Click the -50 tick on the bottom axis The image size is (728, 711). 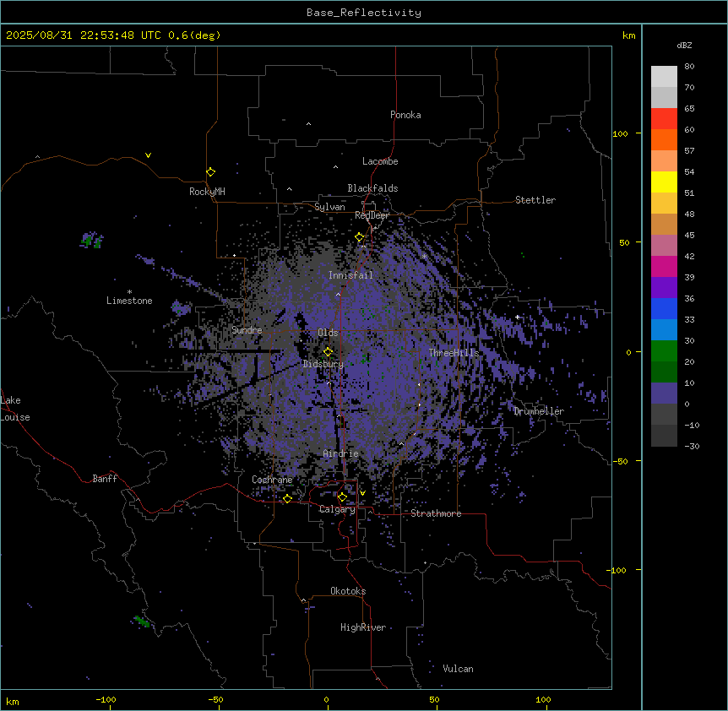215,699
